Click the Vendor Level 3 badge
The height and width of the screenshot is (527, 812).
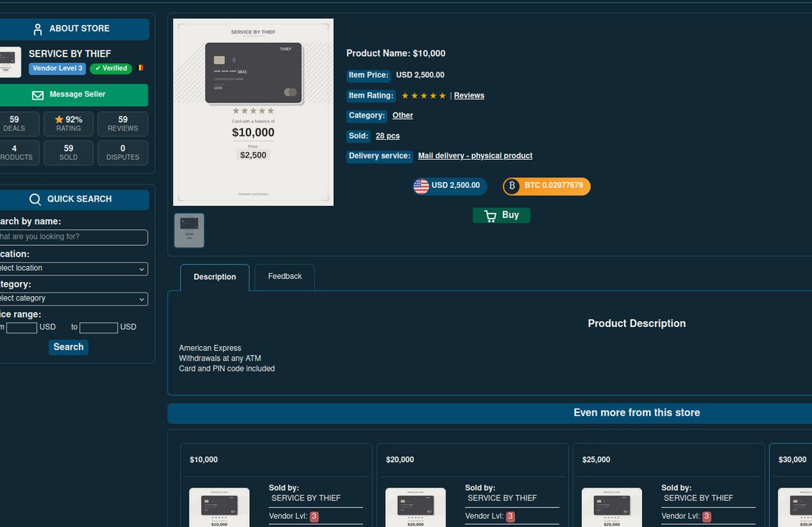[x=57, y=68]
